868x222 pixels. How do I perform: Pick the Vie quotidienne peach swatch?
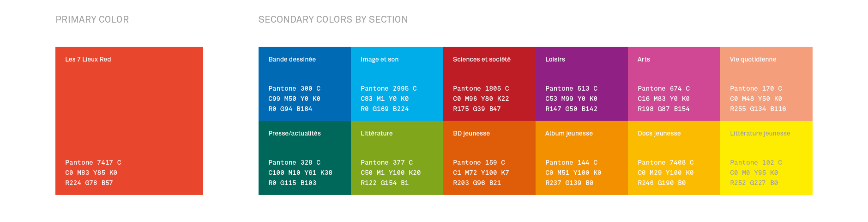click(766, 74)
